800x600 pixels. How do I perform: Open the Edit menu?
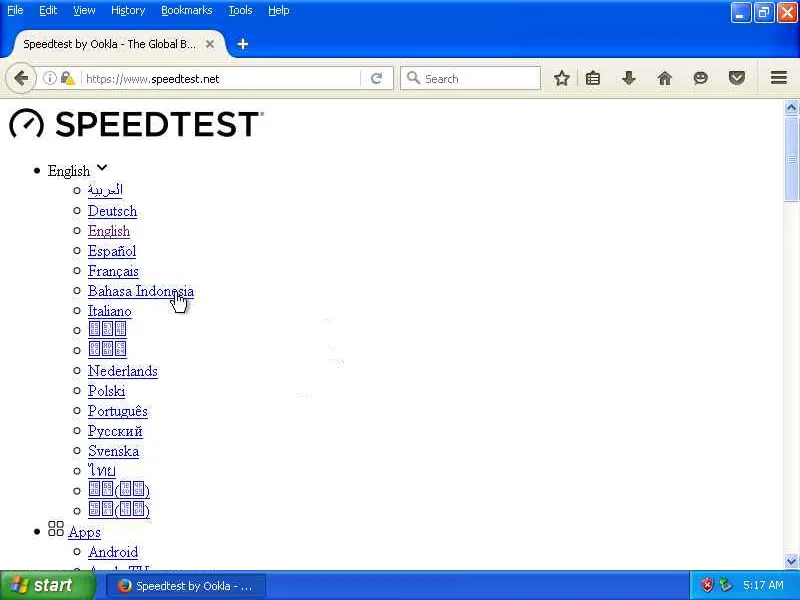[x=48, y=10]
